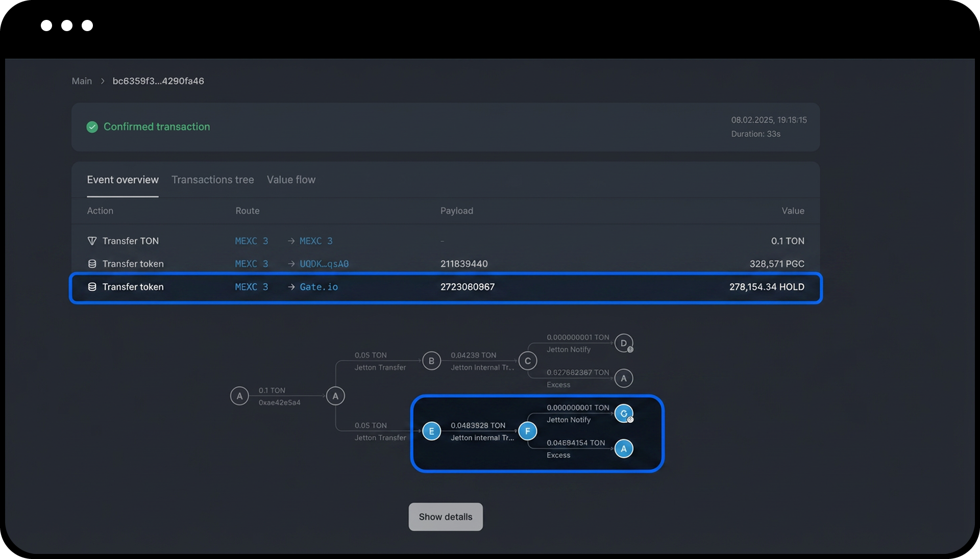This screenshot has width=980, height=559.
Task: Click the jetton coin icon in HOLD row
Action: tap(92, 287)
